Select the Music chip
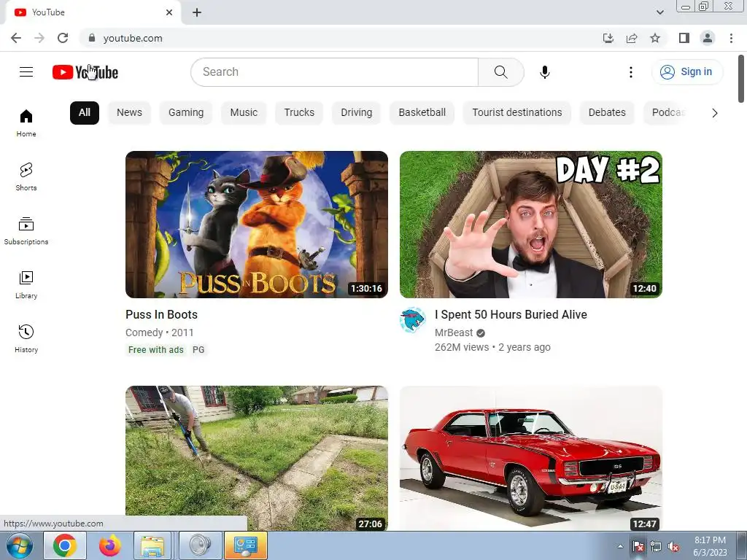This screenshot has width=747, height=560. 244,113
